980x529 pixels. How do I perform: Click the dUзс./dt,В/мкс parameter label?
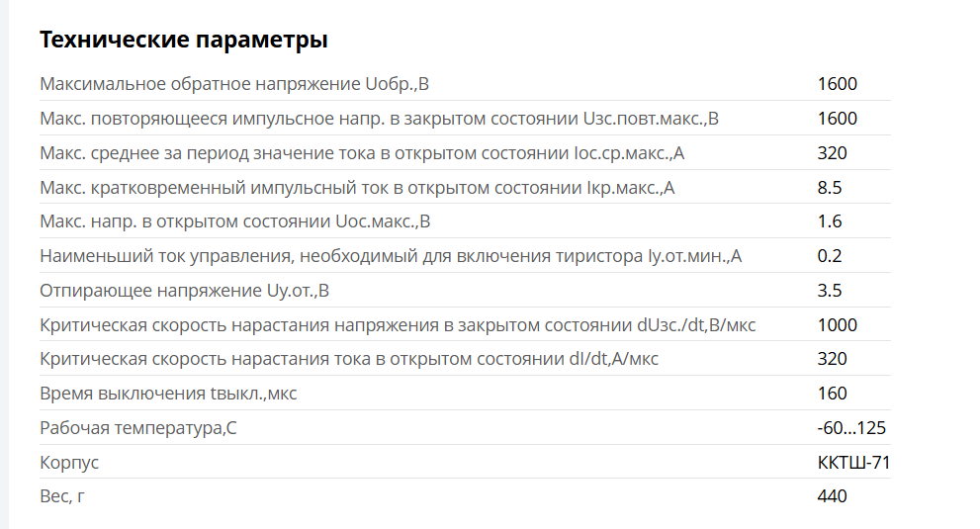tap(398, 325)
